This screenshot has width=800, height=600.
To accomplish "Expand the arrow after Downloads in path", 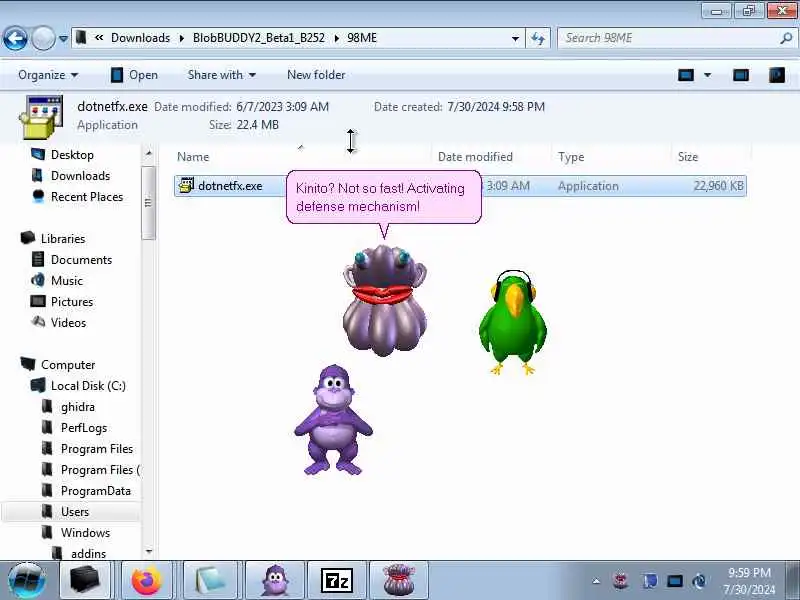I will click(182, 38).
